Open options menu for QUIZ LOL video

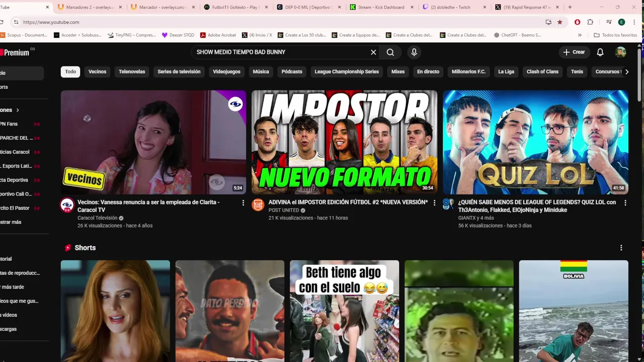coord(625,203)
